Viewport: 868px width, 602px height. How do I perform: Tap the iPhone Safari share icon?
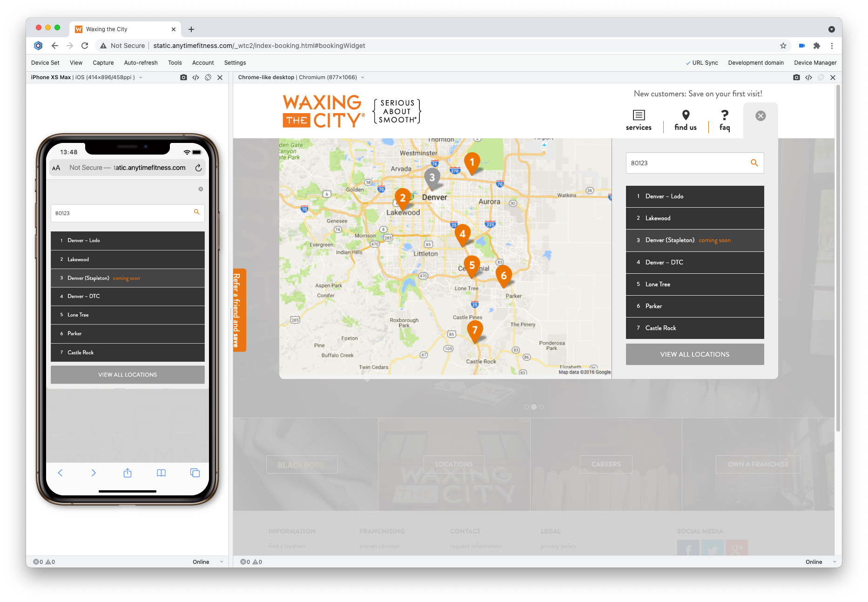tap(128, 473)
